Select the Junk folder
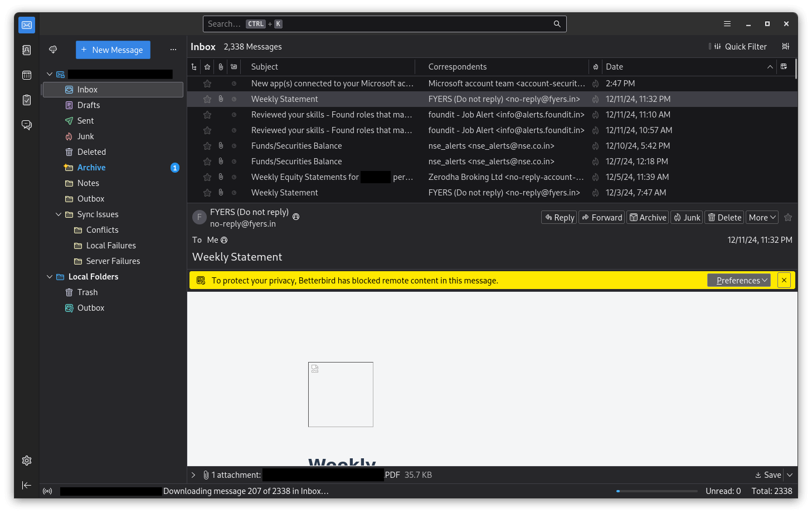Screen dimensions: 812x514 click(86, 136)
